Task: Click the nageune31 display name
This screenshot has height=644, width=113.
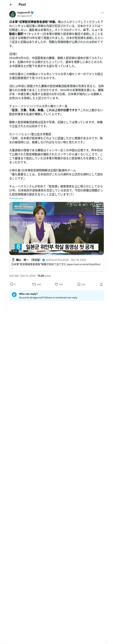Action: coord(24,13)
